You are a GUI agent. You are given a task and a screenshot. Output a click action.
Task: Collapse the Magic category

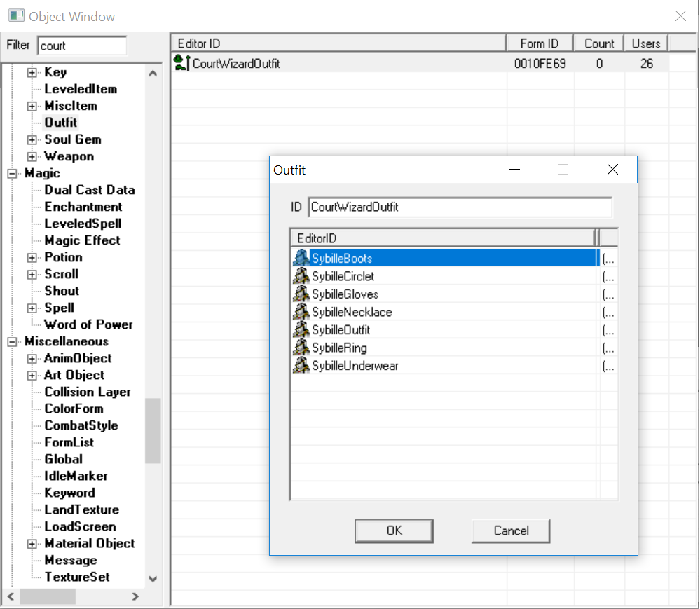click(12, 173)
